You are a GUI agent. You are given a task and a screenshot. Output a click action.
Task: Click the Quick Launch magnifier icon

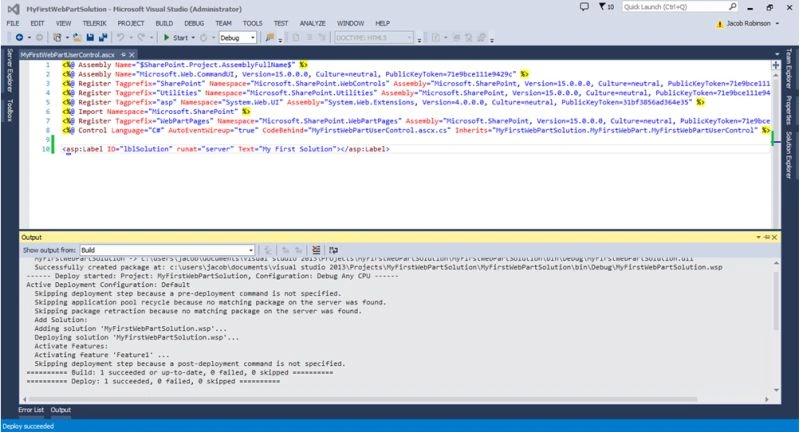[732, 7]
